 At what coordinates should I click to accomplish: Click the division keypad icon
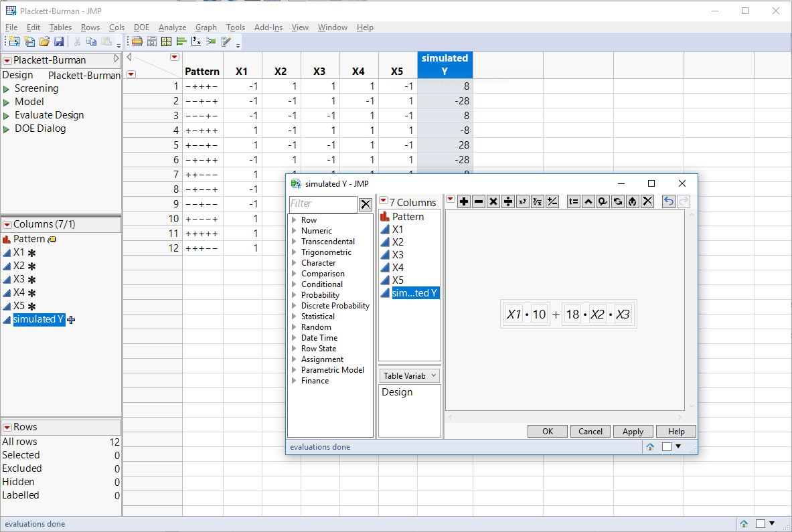coord(508,201)
